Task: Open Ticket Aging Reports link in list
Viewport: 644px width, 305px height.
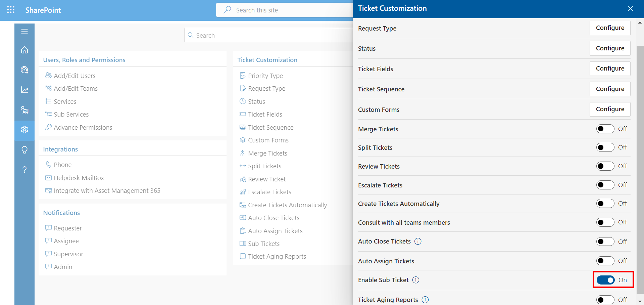Action: point(277,257)
